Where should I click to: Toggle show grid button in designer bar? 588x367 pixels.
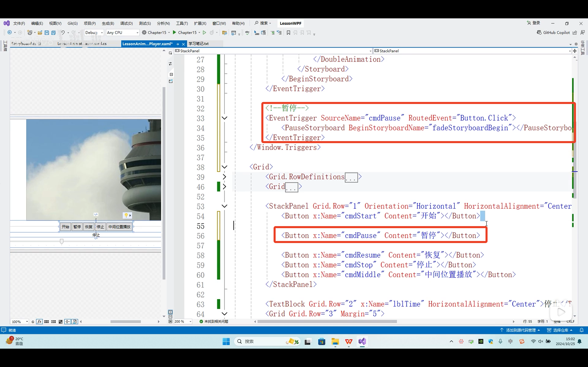(46, 322)
